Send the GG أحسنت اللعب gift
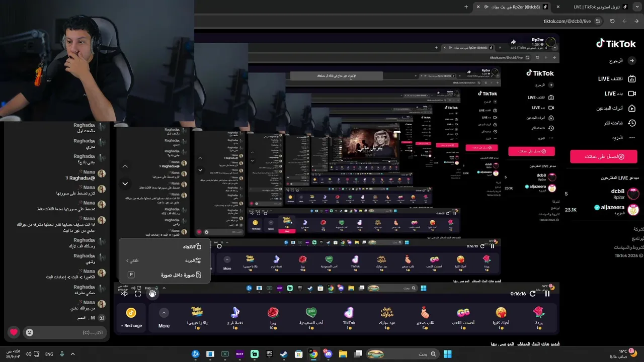 tap(463, 318)
